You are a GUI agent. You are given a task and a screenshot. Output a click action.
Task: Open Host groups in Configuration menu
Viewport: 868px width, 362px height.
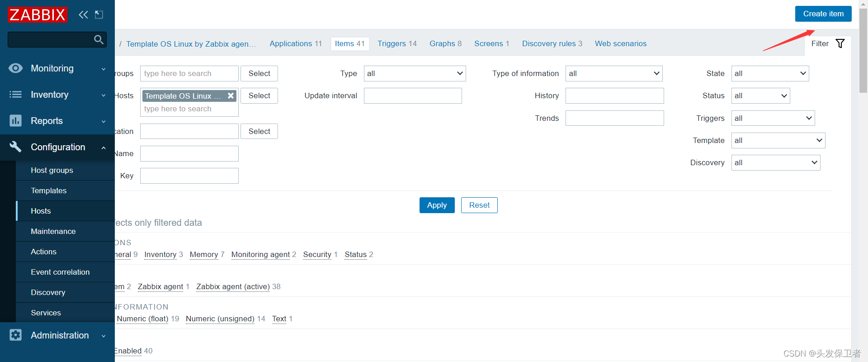[x=65, y=170]
